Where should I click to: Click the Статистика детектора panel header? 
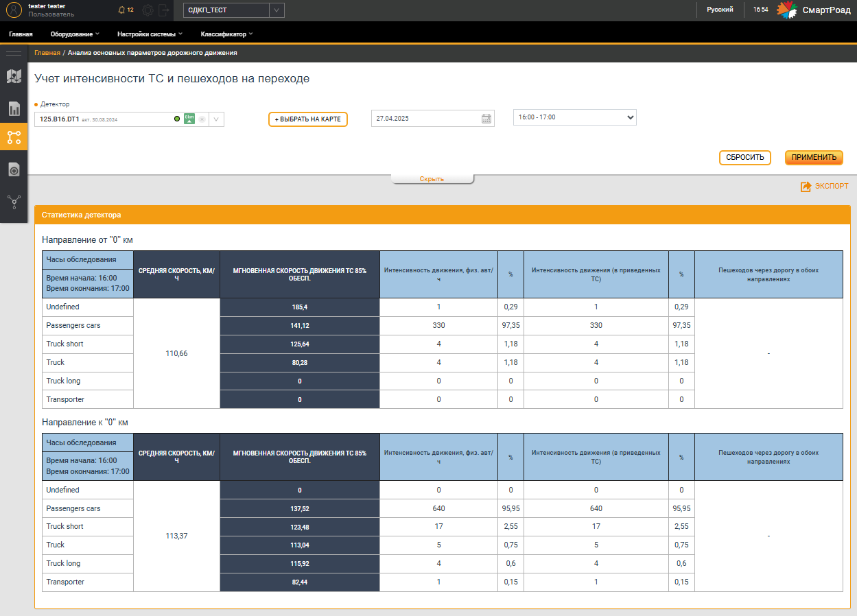coord(443,215)
